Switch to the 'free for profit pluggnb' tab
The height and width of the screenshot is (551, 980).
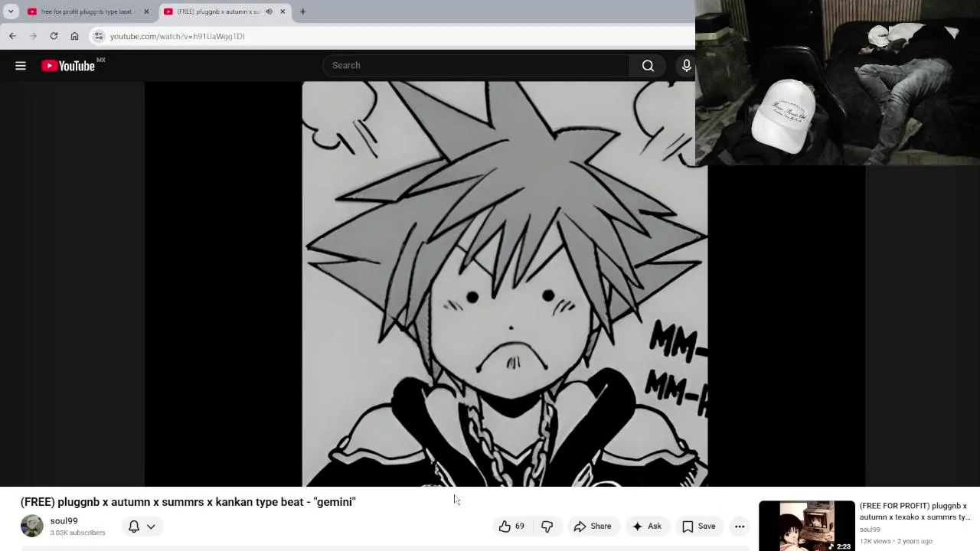(87, 11)
